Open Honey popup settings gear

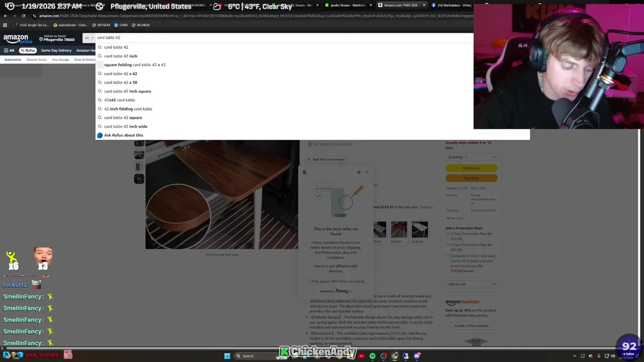(359, 172)
